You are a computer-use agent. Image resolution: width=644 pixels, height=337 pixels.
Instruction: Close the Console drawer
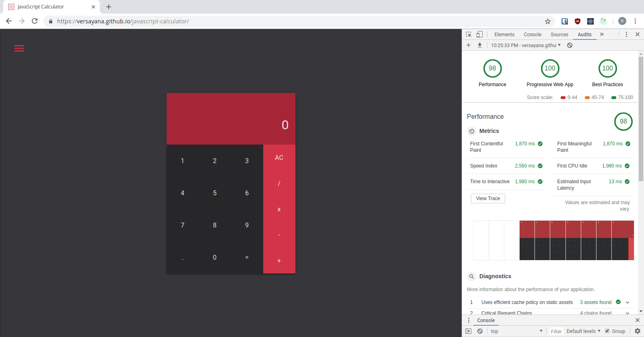coord(638,320)
